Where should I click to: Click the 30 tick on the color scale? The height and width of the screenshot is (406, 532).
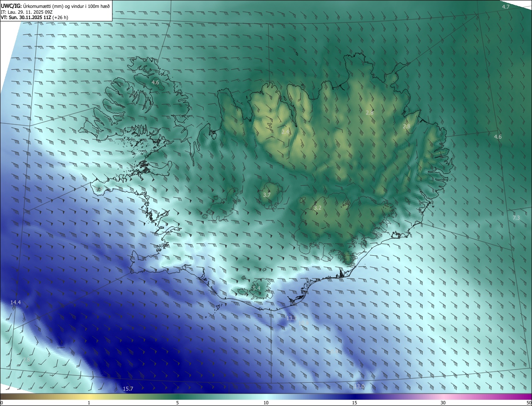pyautogui.click(x=443, y=403)
